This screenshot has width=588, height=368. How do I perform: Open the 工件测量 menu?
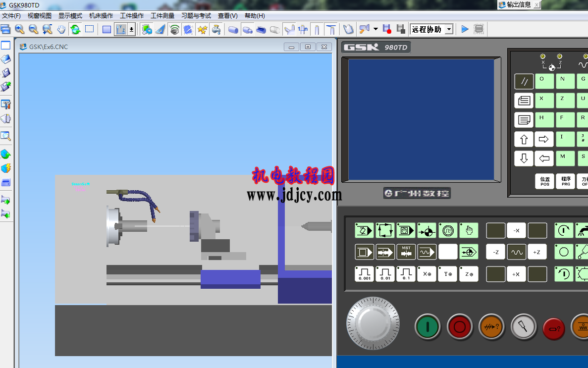[162, 16]
